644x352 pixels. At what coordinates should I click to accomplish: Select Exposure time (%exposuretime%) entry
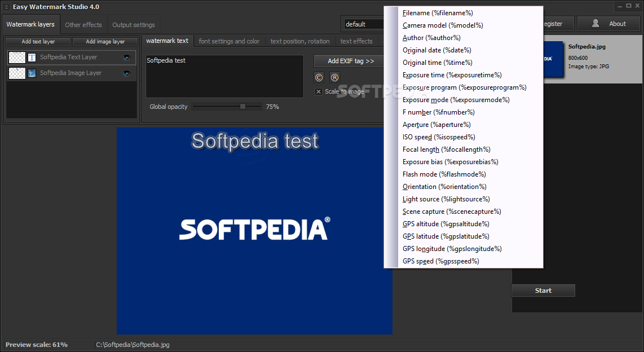[464, 75]
